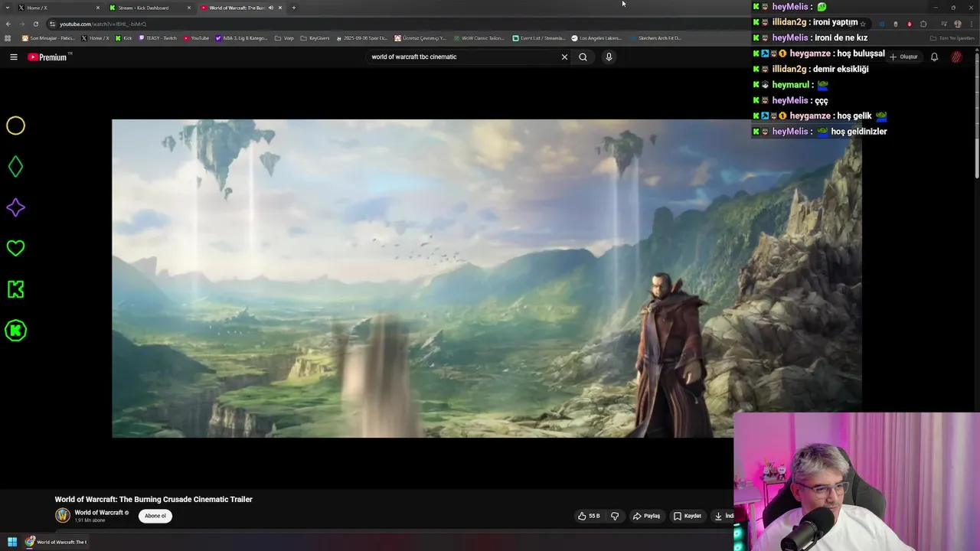Open the WoW Classic Tailor bookmark
This screenshot has width=980, height=551.
479,38
